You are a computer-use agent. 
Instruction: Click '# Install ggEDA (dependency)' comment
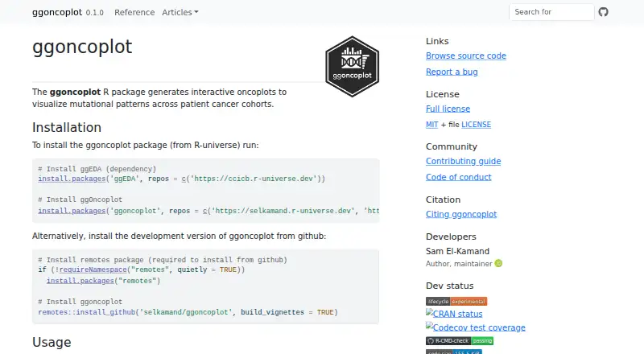click(97, 169)
